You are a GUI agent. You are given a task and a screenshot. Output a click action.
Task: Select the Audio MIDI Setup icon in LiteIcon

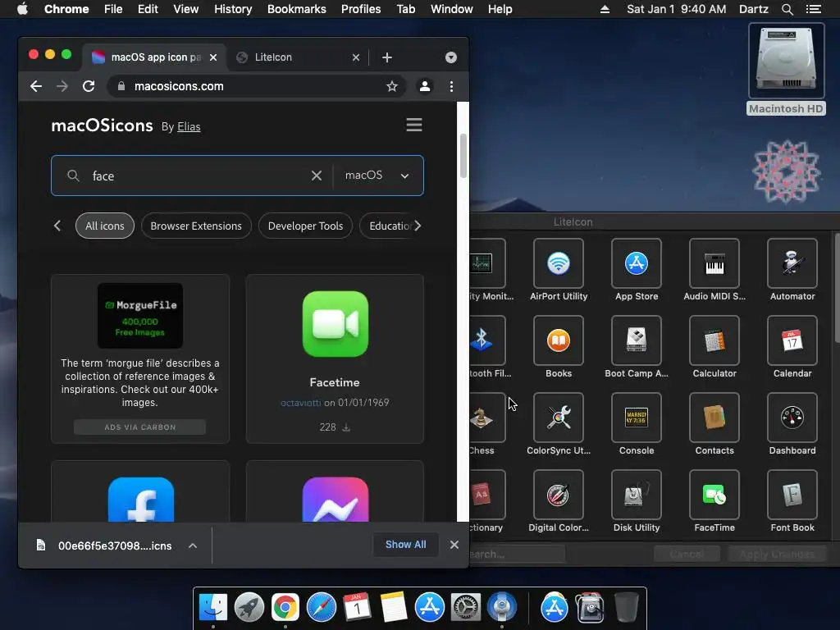pyautogui.click(x=714, y=263)
